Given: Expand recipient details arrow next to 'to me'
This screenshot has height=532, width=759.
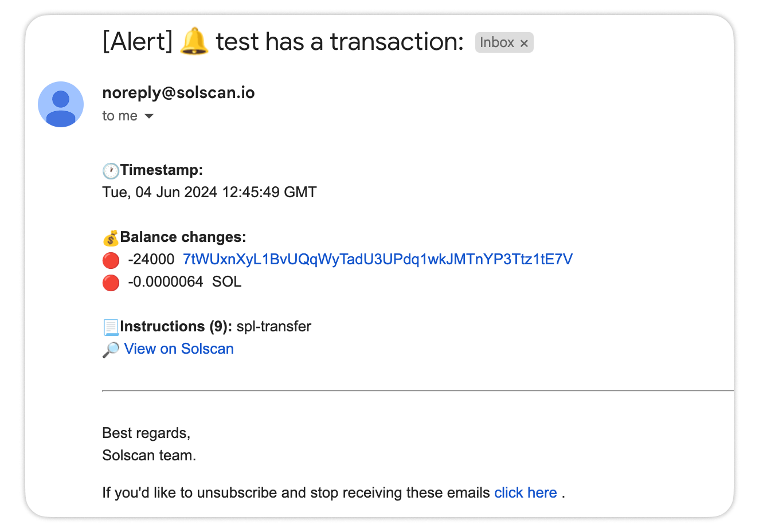Looking at the screenshot, I should [149, 116].
